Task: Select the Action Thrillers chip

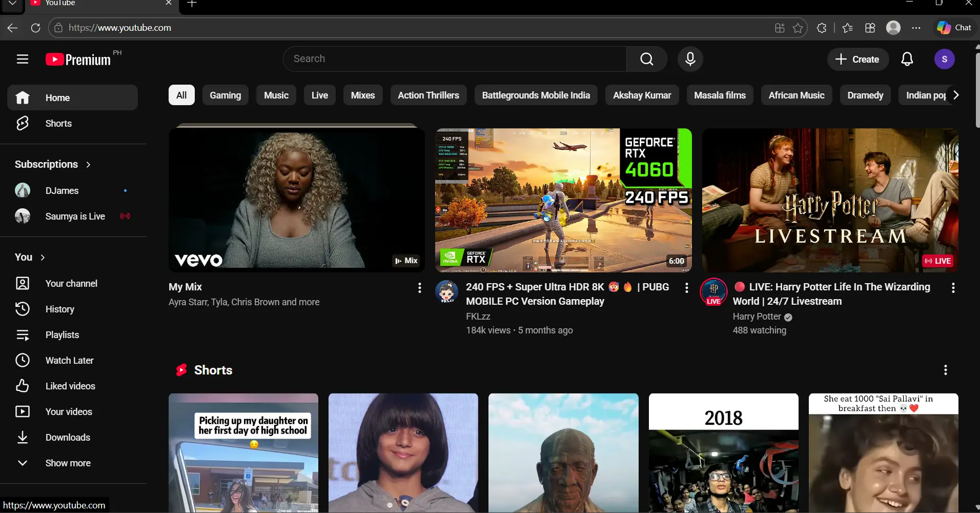Action: [428, 95]
